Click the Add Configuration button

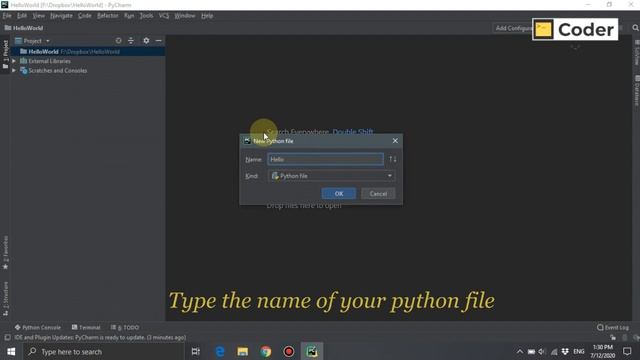513,28
